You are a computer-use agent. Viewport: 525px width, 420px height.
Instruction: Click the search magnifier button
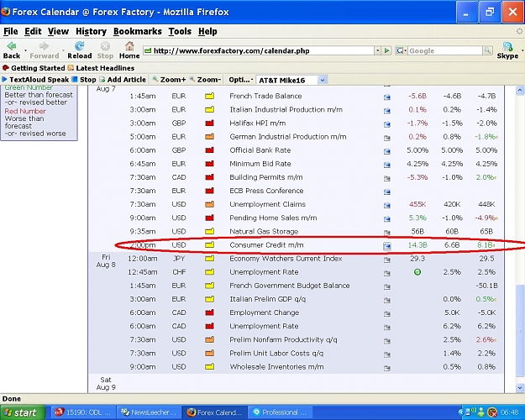coord(487,50)
